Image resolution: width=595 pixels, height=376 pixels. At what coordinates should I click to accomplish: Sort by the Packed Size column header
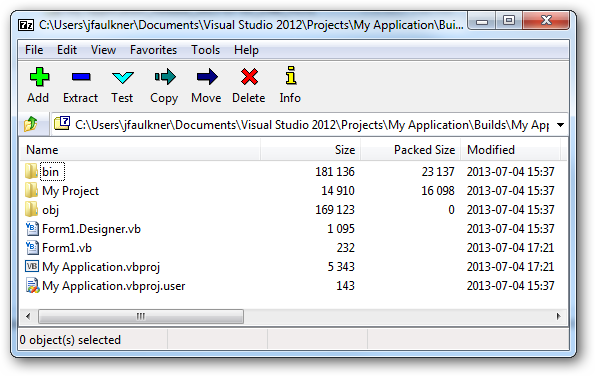coord(410,150)
